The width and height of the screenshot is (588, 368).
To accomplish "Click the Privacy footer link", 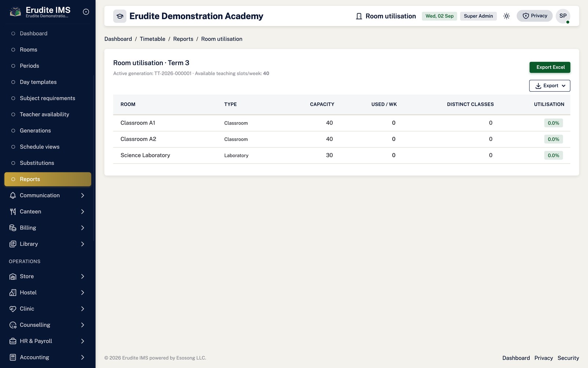I will [x=544, y=358].
